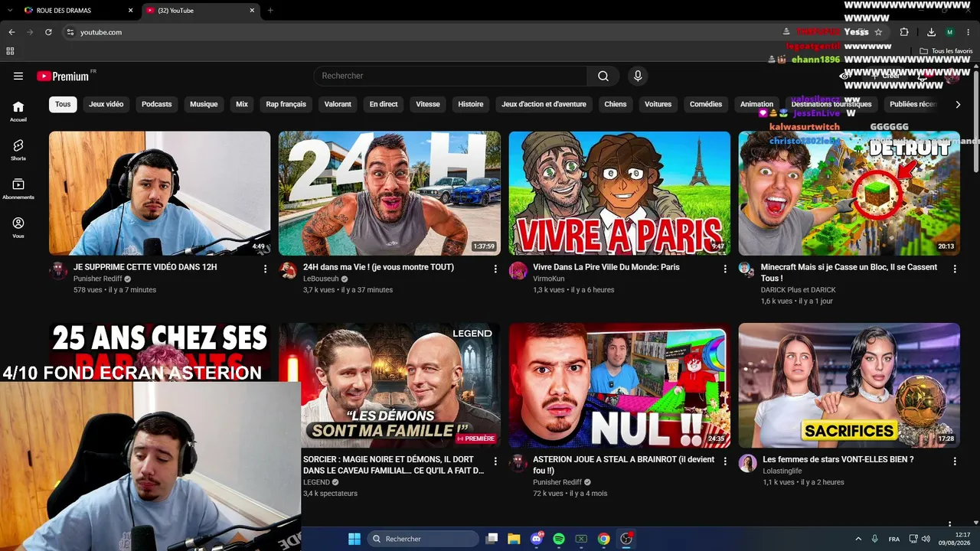Play the VIVRE A PARIS thumbnail
Image resolution: width=980 pixels, height=551 pixels.
[619, 193]
